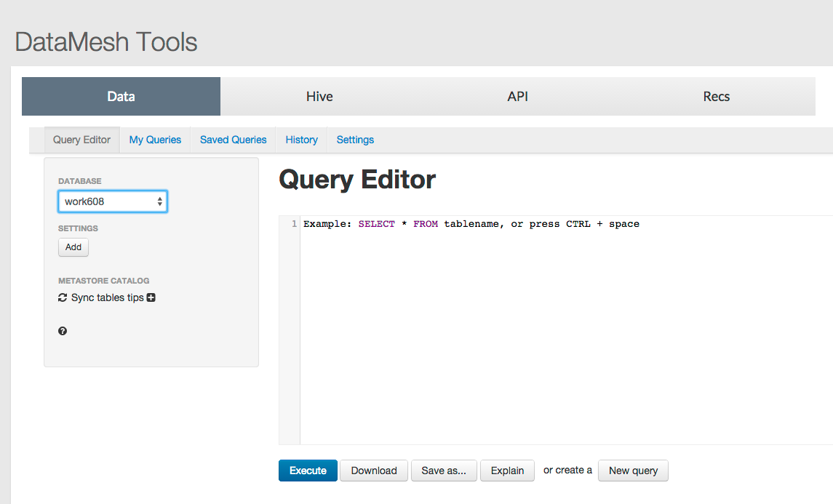Open the work608 database dropdown

point(113,201)
